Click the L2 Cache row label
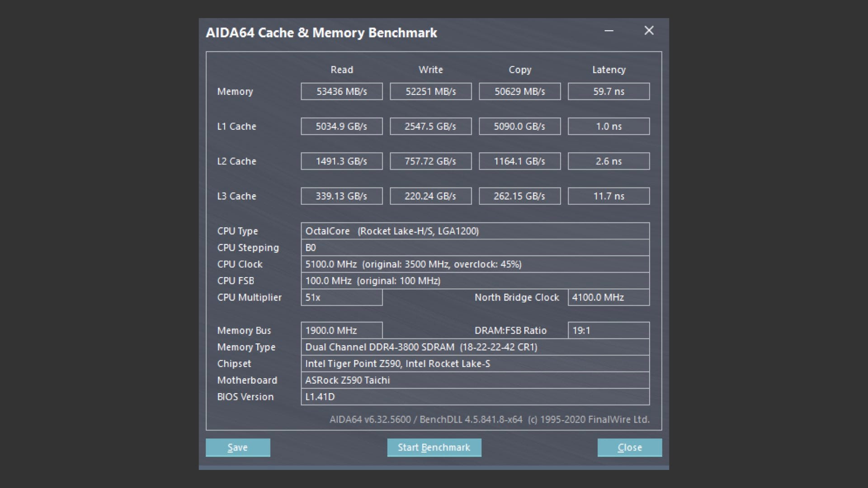 (x=236, y=161)
